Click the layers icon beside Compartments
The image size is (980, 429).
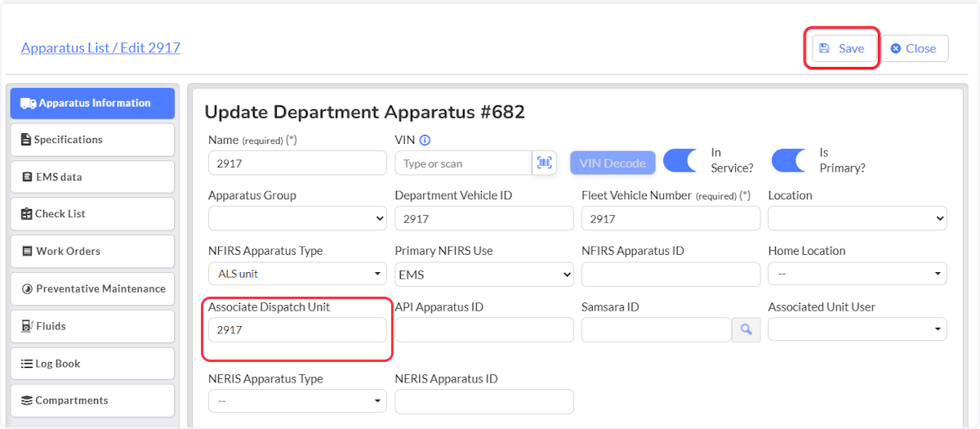pyautogui.click(x=27, y=400)
